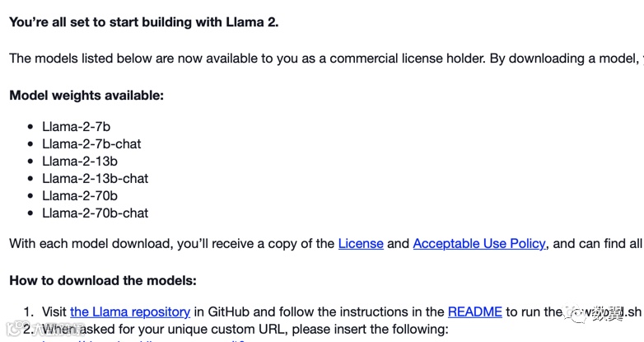Click the 'By downloading a model' sentence start
644x342 pixels.
coord(564,59)
